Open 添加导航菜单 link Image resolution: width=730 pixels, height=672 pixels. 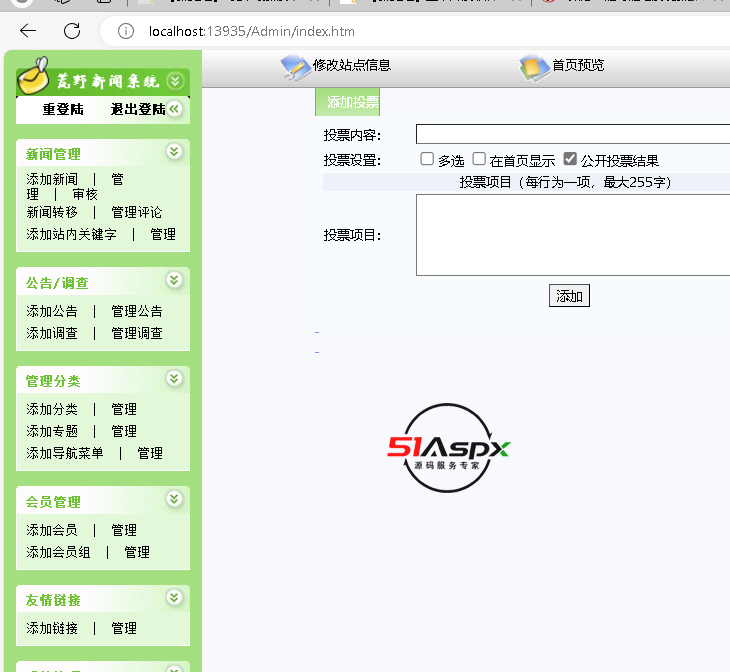tap(65, 453)
